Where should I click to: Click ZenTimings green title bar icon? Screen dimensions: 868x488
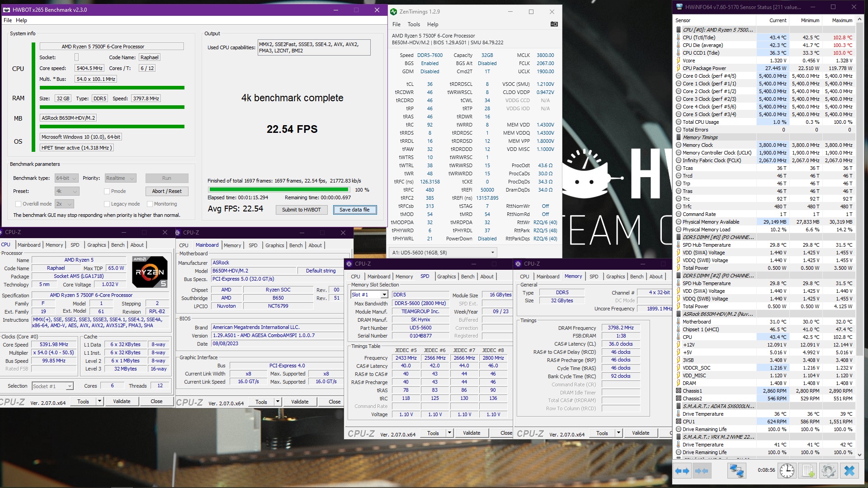(394, 12)
